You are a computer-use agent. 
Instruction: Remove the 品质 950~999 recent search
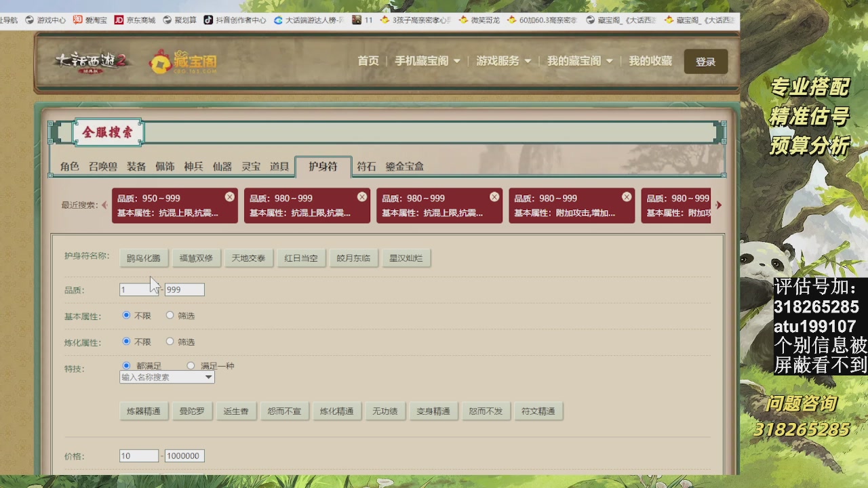click(230, 197)
